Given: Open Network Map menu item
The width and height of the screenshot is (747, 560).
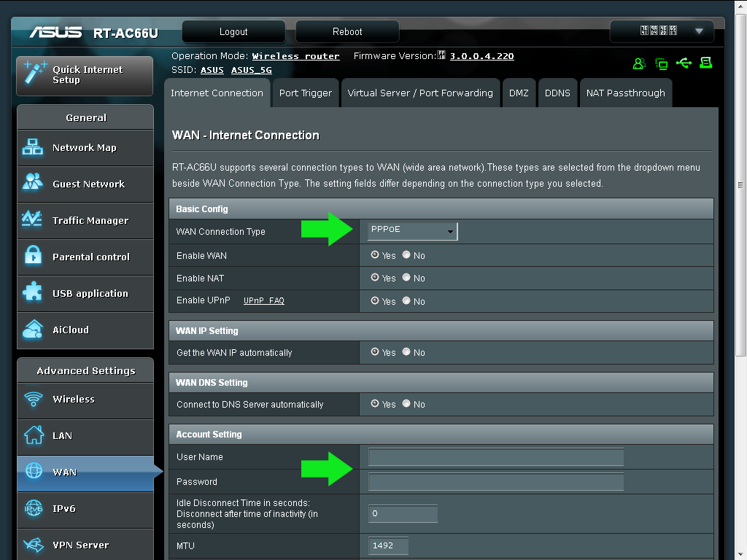Looking at the screenshot, I should (x=85, y=147).
